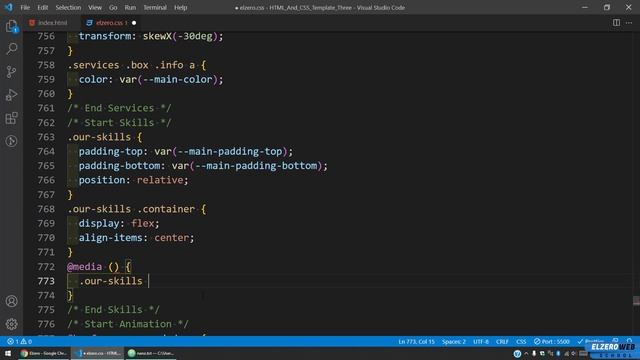Open the File menu
This screenshot has height=360, width=640.
[x=25, y=7]
